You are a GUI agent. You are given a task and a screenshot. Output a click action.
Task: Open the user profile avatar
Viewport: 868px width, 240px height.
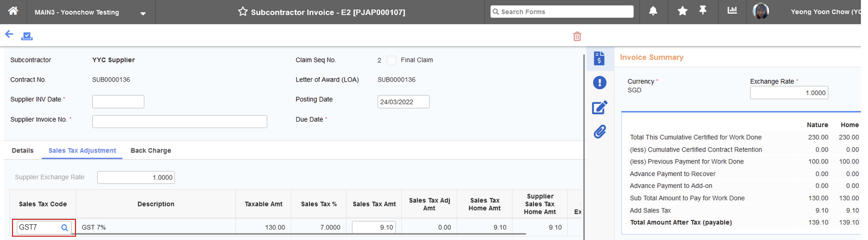[760, 11]
